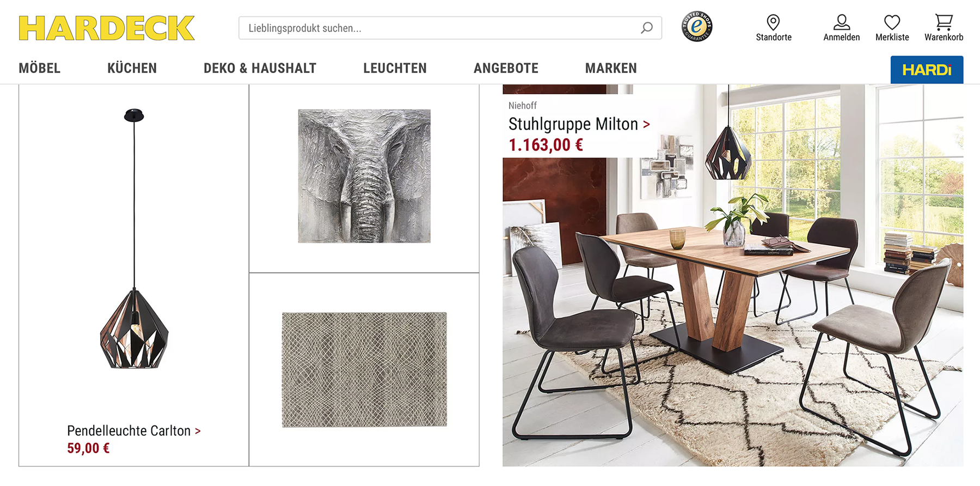Focus the Lieblingsprodukt suchen search field
Viewport: 980px width, 486px height.
[x=450, y=28]
